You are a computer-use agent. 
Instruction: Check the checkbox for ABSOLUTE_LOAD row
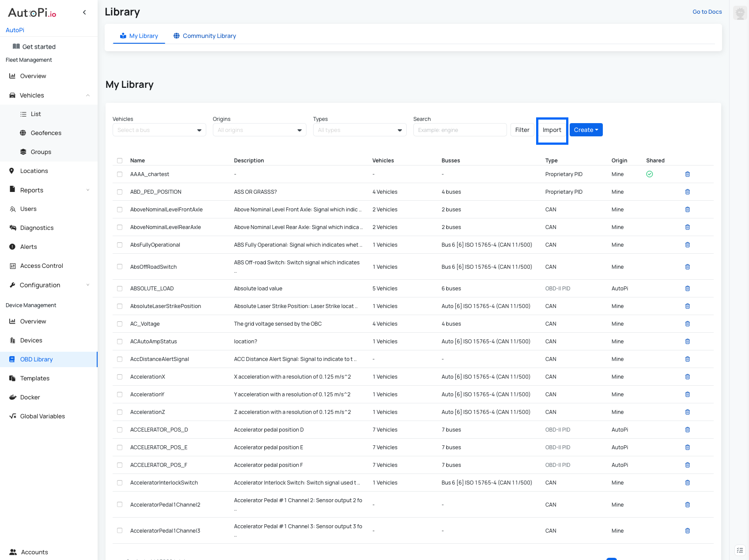click(120, 289)
